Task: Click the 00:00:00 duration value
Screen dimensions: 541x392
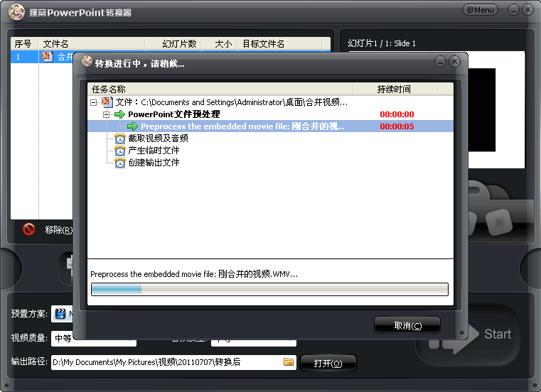Action: pos(397,114)
